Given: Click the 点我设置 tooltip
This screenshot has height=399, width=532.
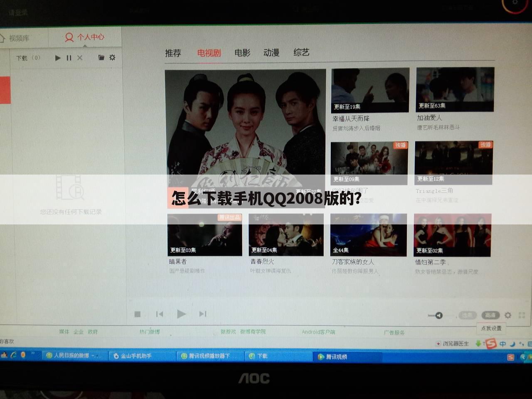Looking at the screenshot, I should (x=491, y=328).
